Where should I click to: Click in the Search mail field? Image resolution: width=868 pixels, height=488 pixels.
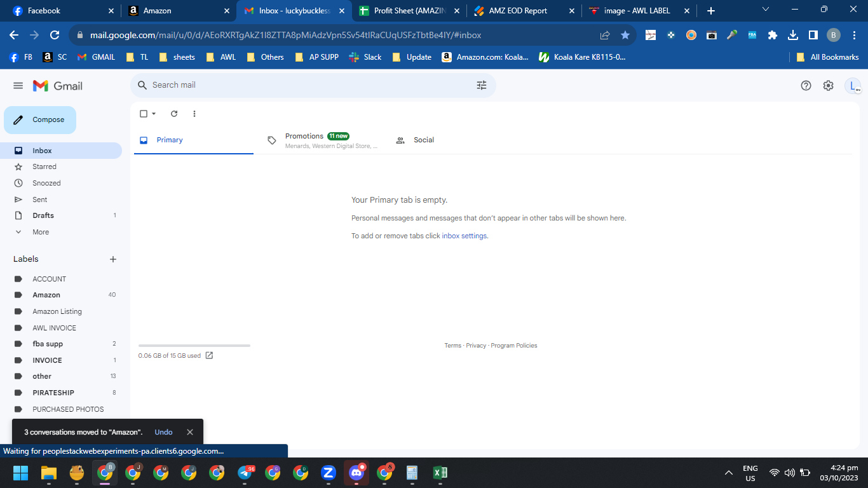point(311,85)
